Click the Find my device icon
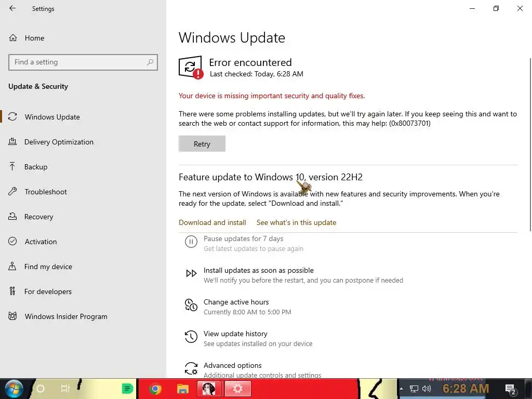This screenshot has height=399, width=532. pos(12,266)
